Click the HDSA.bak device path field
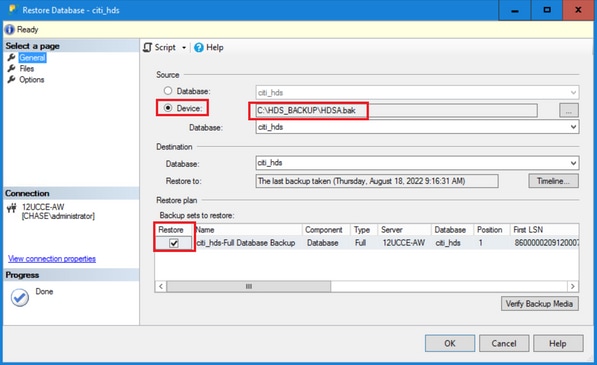 click(396, 110)
